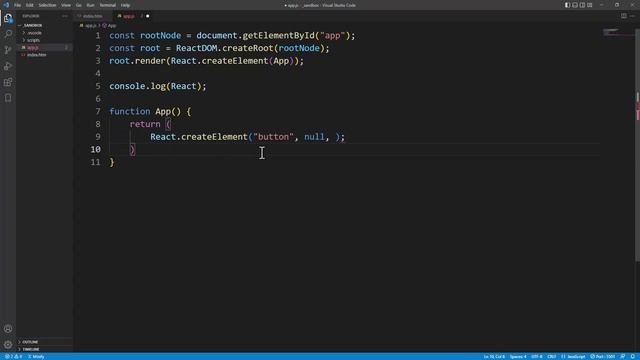Click the UTF-8 encoding status
Image resolution: width=640 pixels, height=360 pixels.
(x=537, y=357)
